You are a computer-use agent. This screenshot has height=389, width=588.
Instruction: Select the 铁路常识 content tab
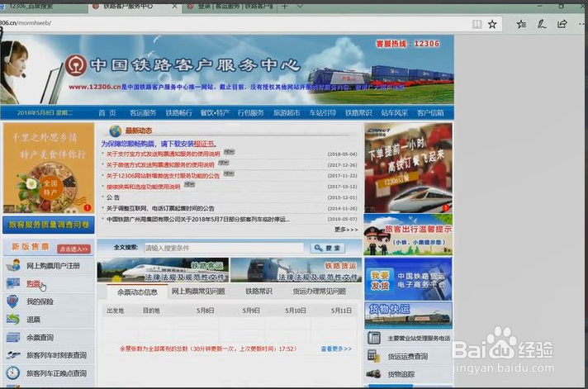click(258, 292)
